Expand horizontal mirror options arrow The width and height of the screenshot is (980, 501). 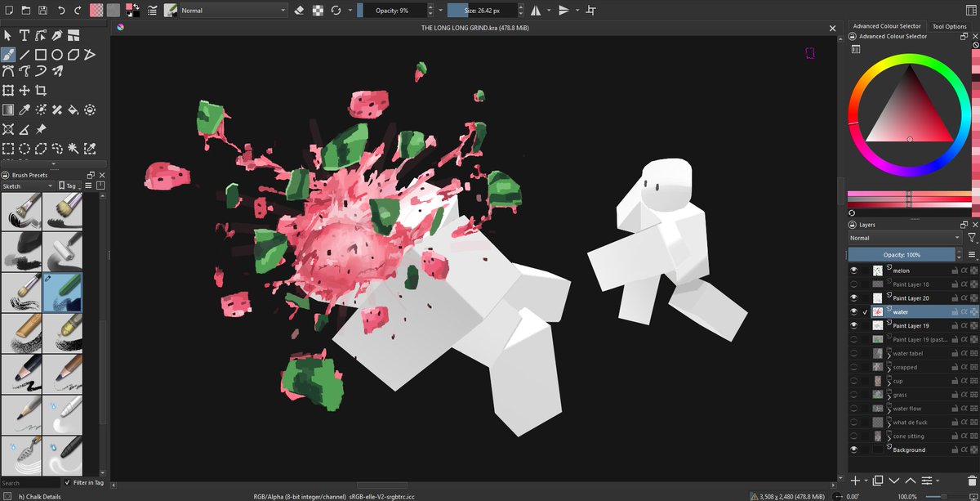[549, 11]
